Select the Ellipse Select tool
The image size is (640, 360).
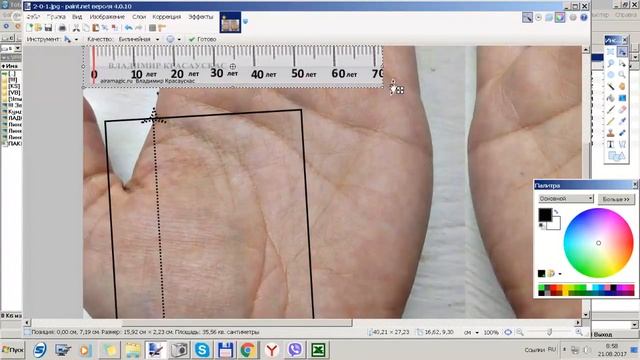coord(610,75)
